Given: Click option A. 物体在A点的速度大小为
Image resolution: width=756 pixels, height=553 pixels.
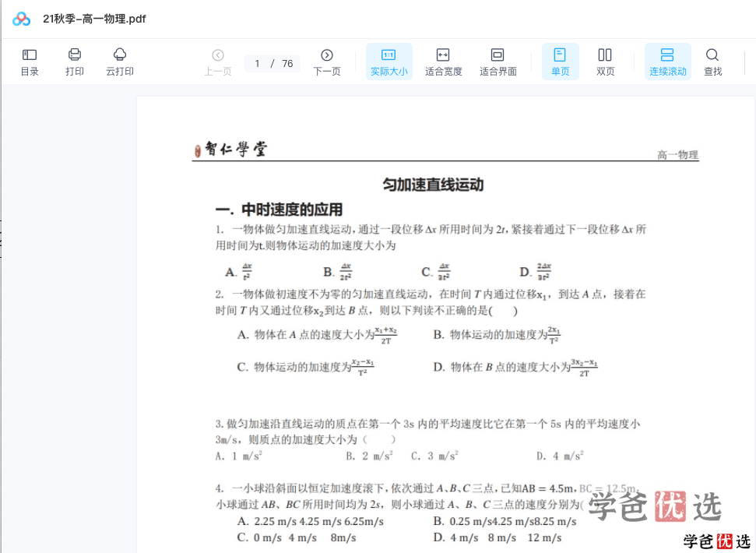Looking at the screenshot, I should tap(317, 335).
